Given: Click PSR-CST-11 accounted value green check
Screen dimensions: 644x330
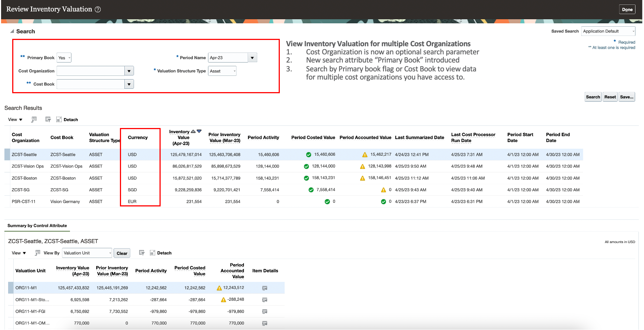Looking at the screenshot, I should [x=383, y=202].
